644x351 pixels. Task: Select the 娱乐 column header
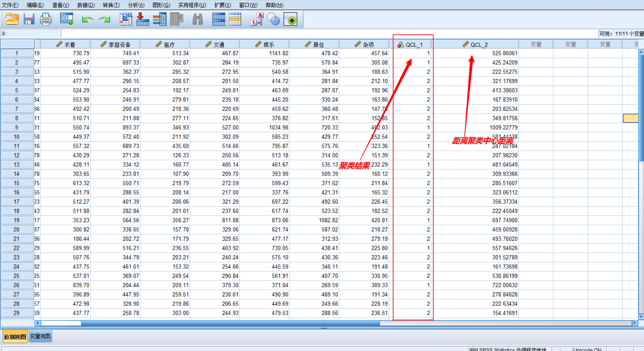[x=265, y=45]
